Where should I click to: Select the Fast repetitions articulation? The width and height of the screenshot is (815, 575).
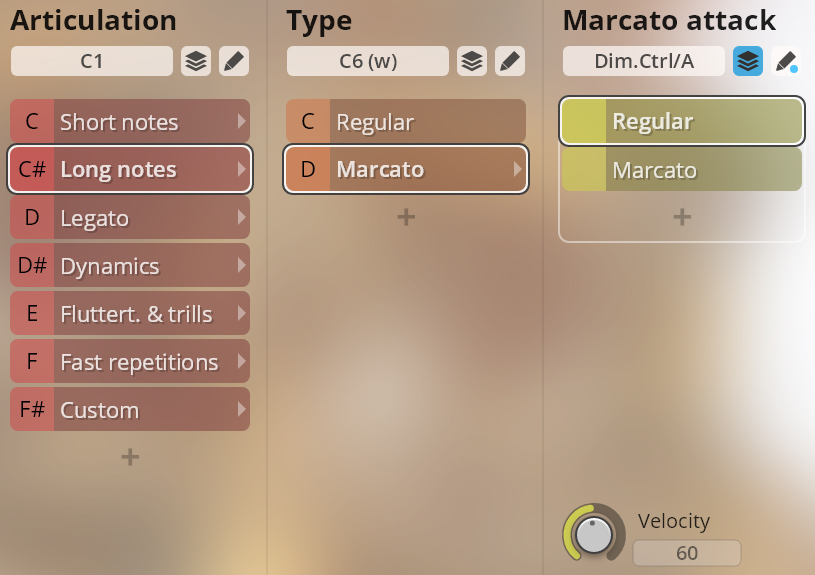coord(130,362)
